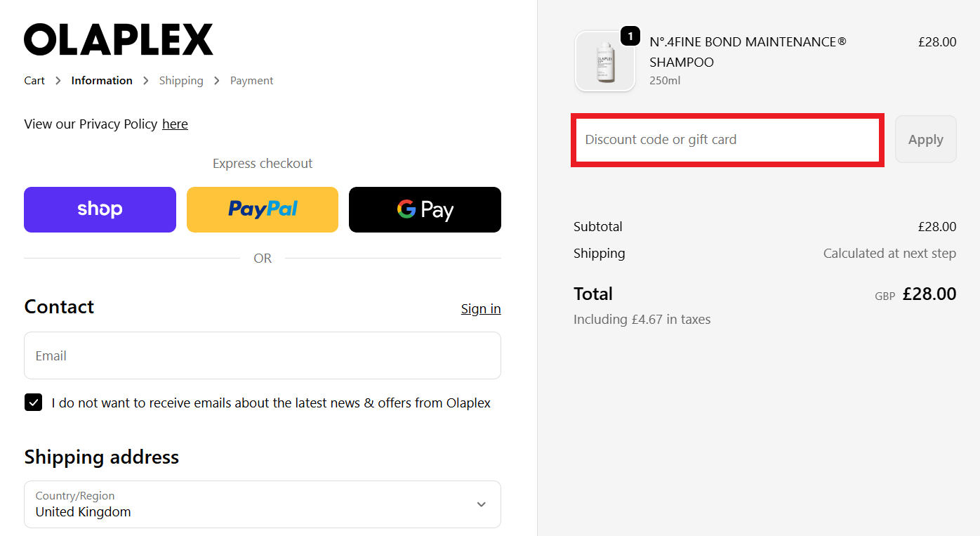This screenshot has width=980, height=536.
Task: Select the Information breadcrumb step
Action: pyautogui.click(x=102, y=81)
